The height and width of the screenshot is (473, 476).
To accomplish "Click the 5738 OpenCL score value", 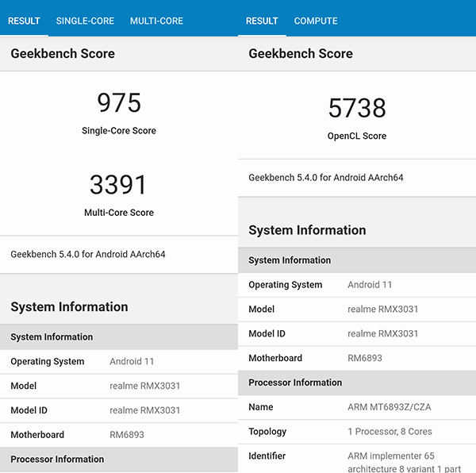I will coord(357,108).
